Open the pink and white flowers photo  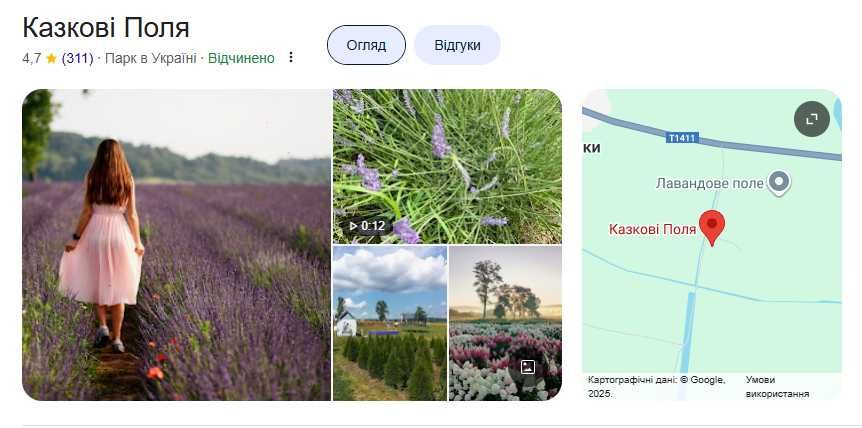[x=505, y=323]
